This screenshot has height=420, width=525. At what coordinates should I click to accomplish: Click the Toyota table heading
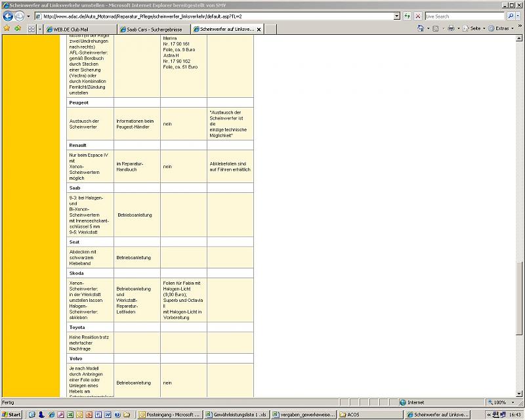coord(77,327)
